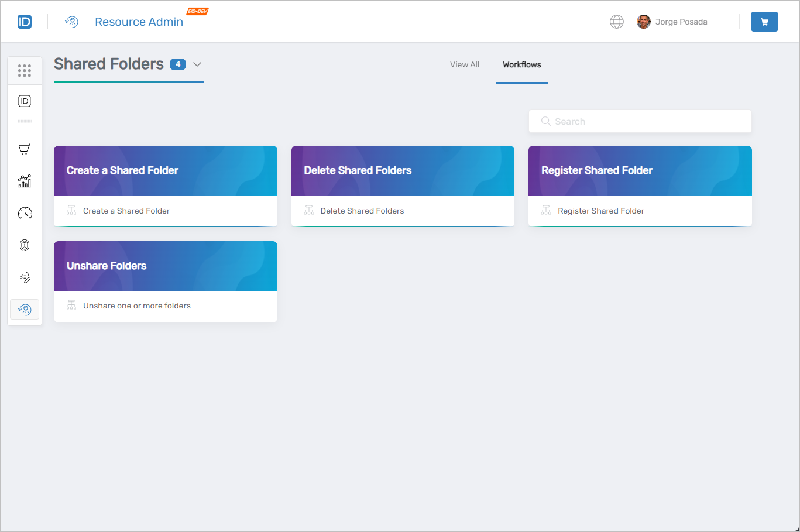Open the dashboard gauge sidebar icon
800x532 pixels.
pos(24,213)
